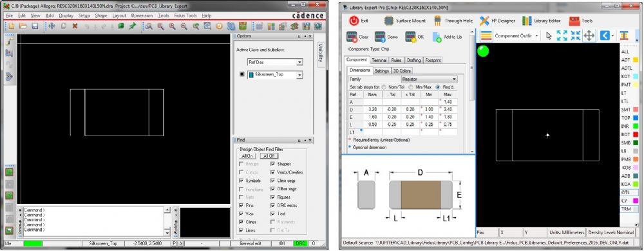Image resolution: width=644 pixels, height=251 pixels.
Task: Click the Grid toggle icon in Allegro toolbar
Action: coord(259,26)
